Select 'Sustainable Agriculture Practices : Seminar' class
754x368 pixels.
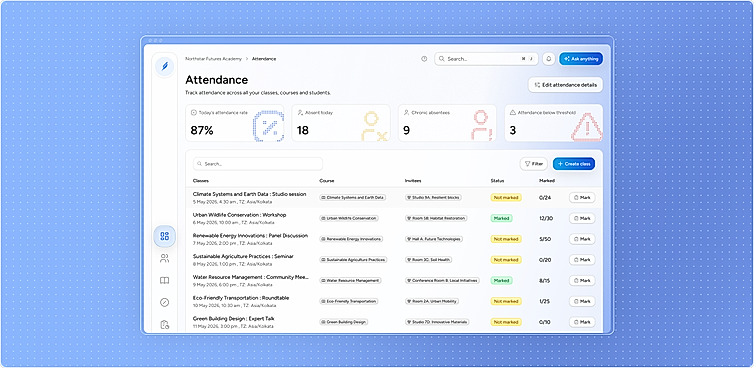243,256
